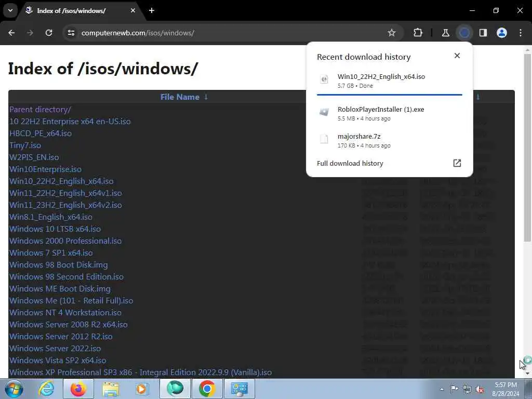Image resolution: width=532 pixels, height=399 pixels.
Task: Open the control panel taskbar item
Action: 240,389
